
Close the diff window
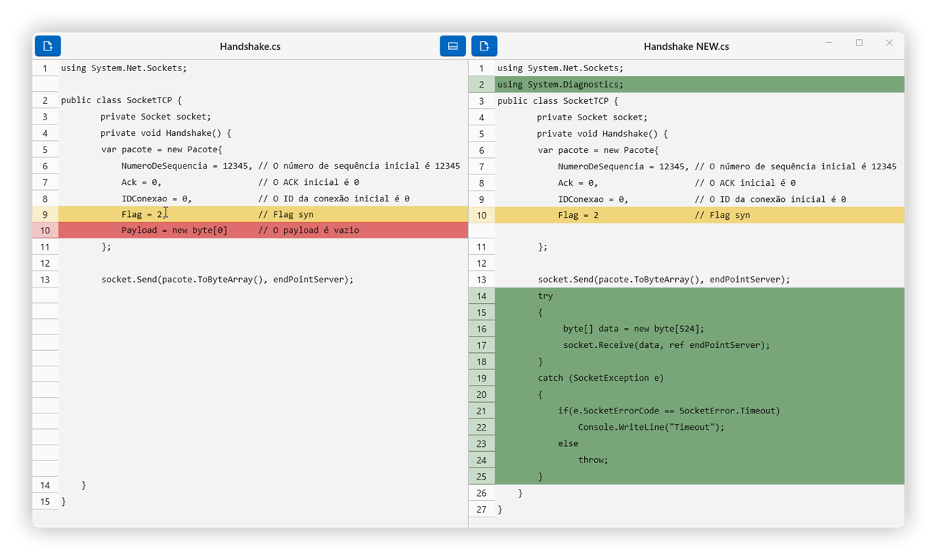[x=889, y=43]
